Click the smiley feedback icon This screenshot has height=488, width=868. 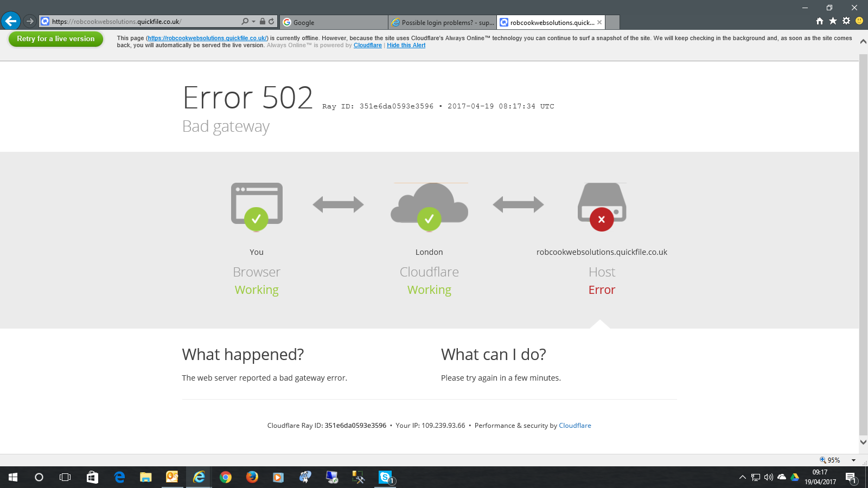coord(859,21)
